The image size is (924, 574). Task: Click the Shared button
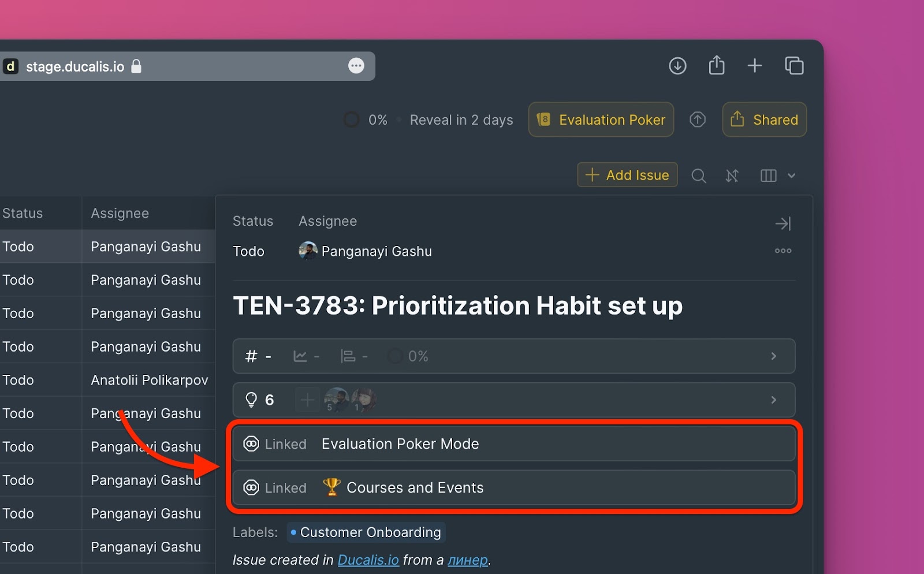point(764,120)
